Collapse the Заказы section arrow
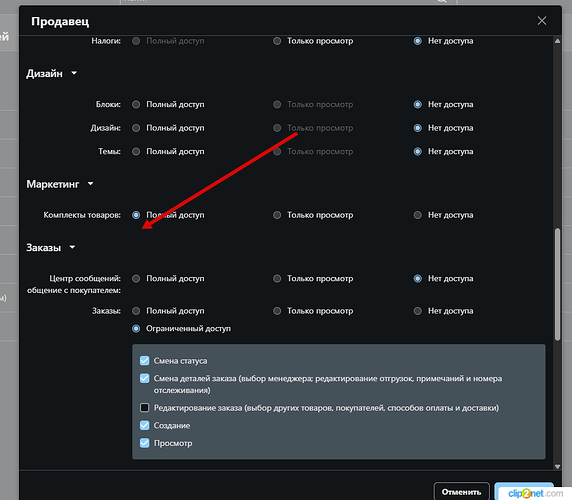This screenshot has height=500, width=572. point(72,247)
